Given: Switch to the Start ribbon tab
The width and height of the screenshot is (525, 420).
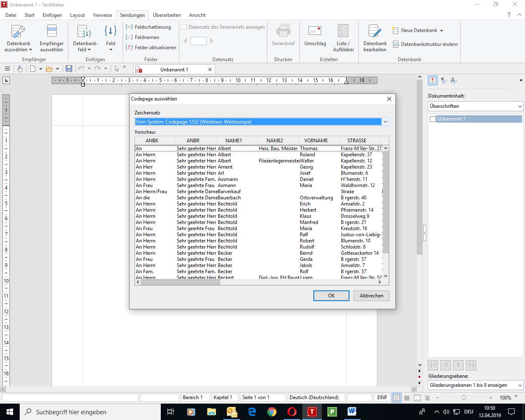Looking at the screenshot, I should click(x=30, y=15).
